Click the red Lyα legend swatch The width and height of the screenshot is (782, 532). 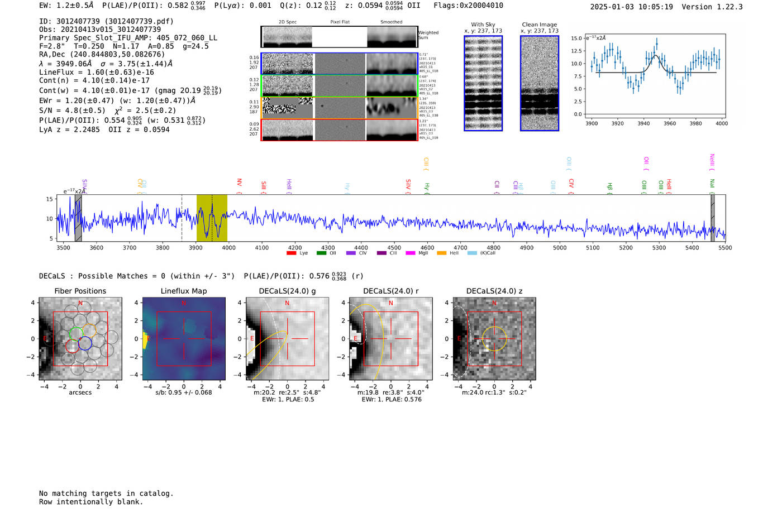[291, 253]
